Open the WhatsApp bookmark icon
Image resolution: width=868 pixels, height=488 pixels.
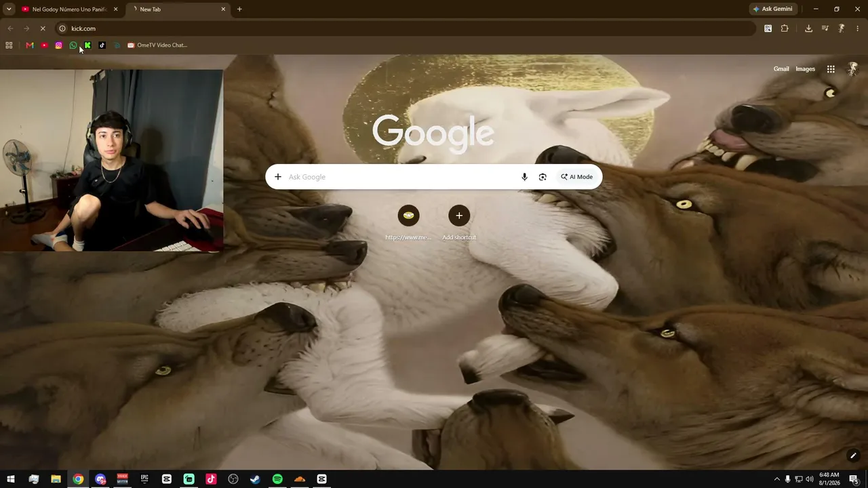73,45
